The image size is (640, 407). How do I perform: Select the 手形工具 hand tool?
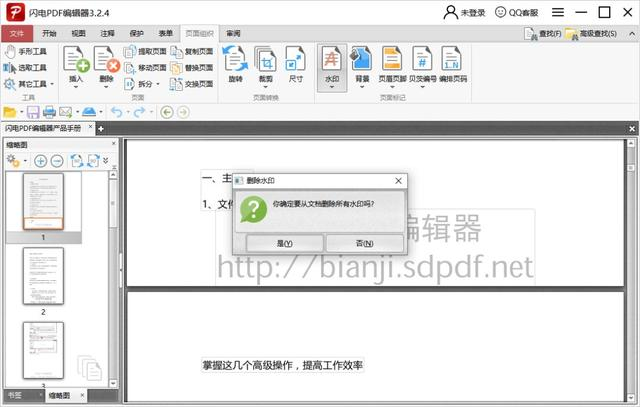coord(25,51)
